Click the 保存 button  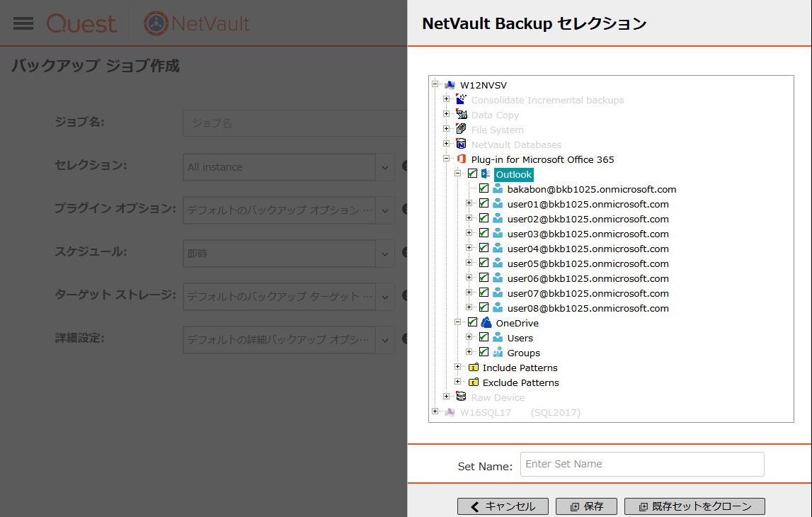pyautogui.click(x=586, y=506)
